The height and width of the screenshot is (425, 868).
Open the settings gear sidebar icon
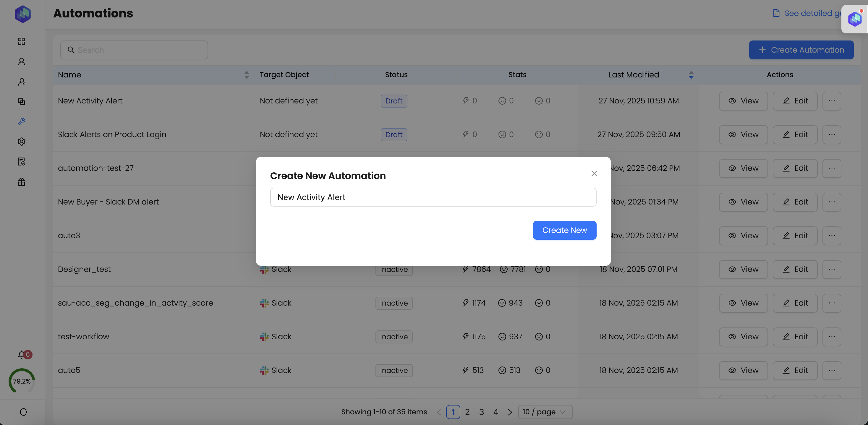coord(22,142)
